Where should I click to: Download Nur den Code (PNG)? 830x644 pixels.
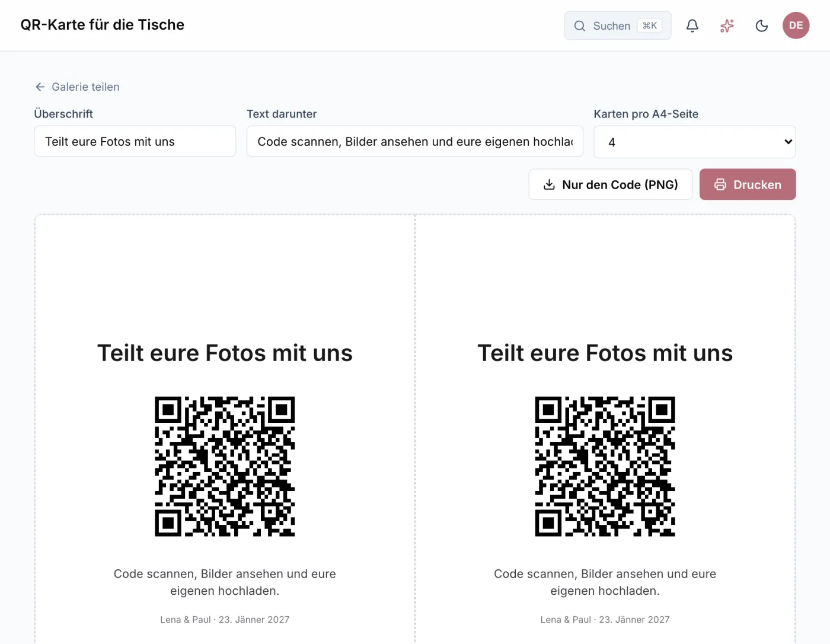point(610,184)
